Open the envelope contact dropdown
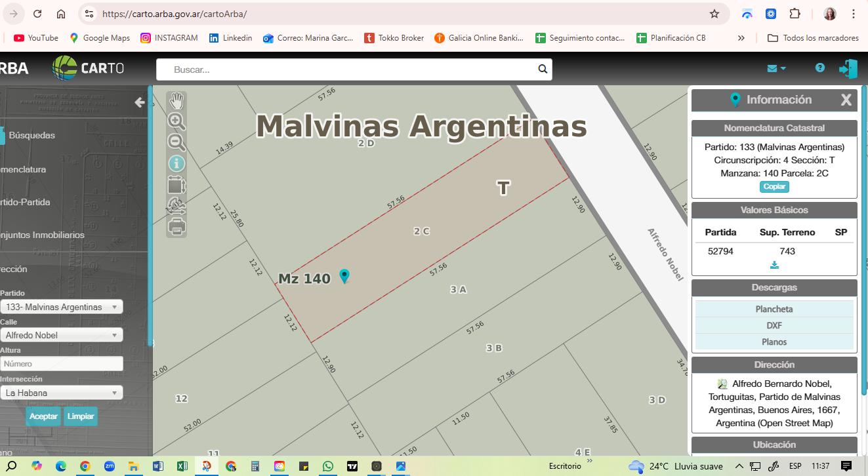The height and width of the screenshot is (476, 868). click(x=776, y=68)
